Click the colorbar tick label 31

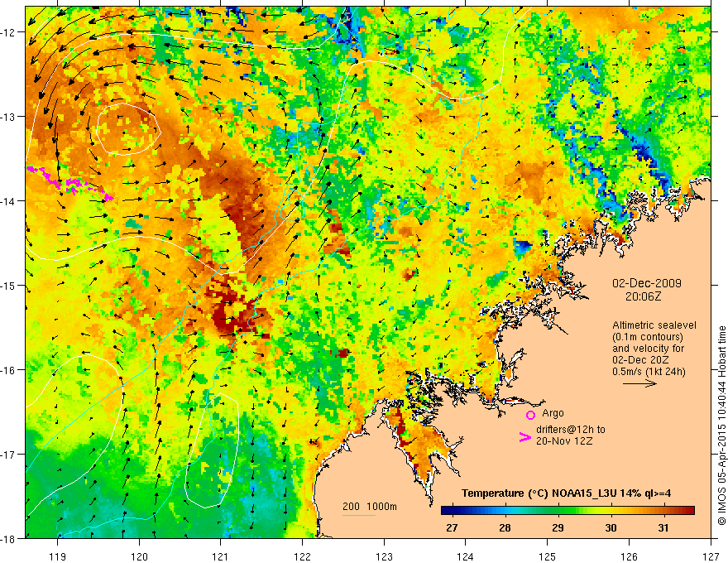[663, 527]
